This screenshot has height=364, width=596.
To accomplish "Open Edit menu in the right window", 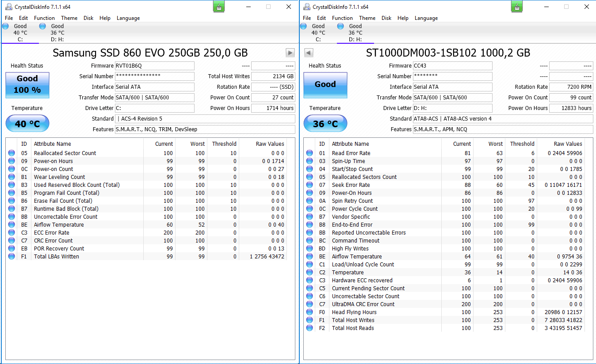I will 321,18.
